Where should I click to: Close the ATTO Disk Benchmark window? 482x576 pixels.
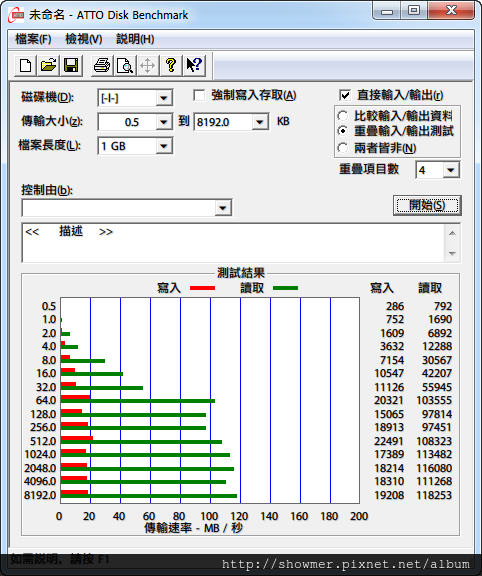click(451, 11)
